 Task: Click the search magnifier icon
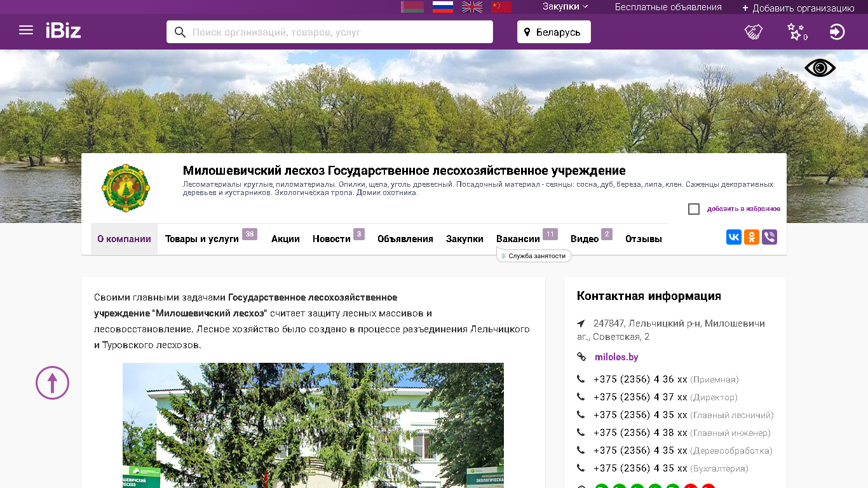(180, 32)
